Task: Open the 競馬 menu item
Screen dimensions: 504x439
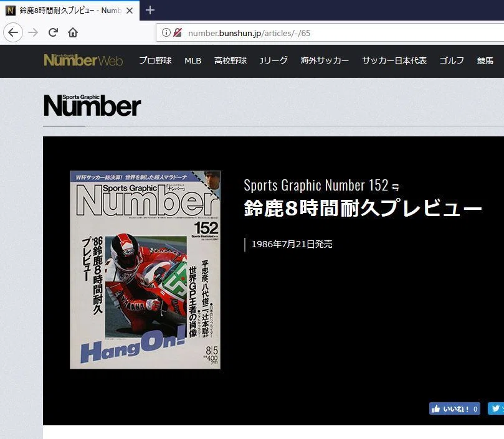Action: 485,60
